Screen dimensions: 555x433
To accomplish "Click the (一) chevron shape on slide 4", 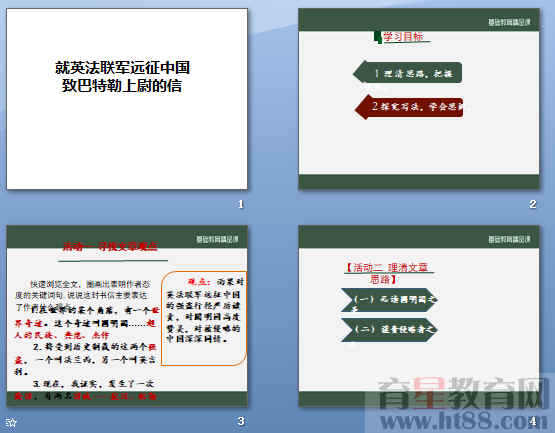I will coord(389,300).
